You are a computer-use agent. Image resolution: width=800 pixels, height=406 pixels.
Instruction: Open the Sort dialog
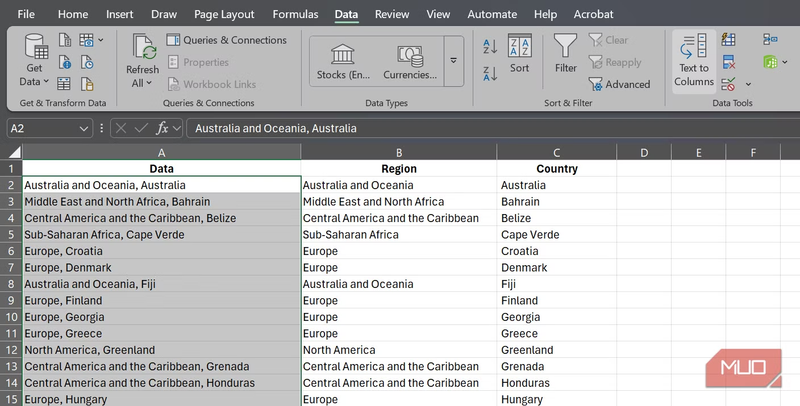[519, 53]
